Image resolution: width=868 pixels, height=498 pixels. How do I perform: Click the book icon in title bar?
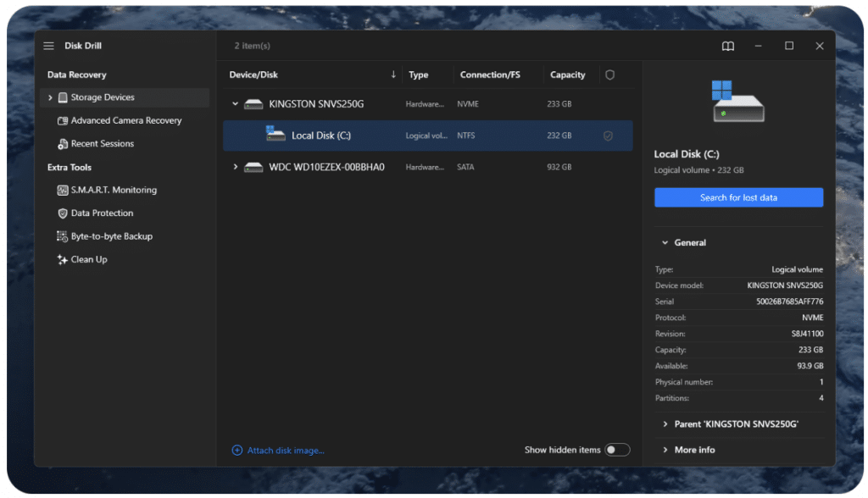click(x=727, y=47)
